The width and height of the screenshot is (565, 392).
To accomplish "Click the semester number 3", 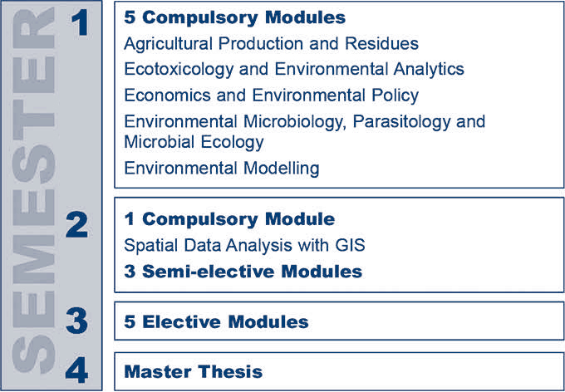I will tap(76, 321).
